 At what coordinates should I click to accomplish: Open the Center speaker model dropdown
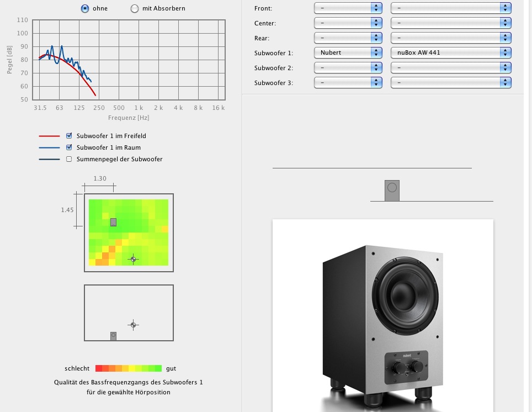point(450,23)
